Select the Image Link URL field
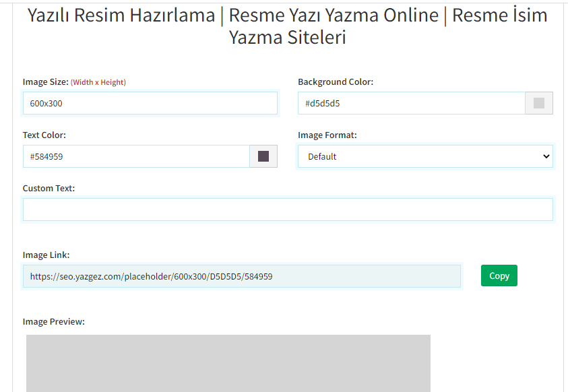Viewport: 568px width, 392px height. point(242,276)
